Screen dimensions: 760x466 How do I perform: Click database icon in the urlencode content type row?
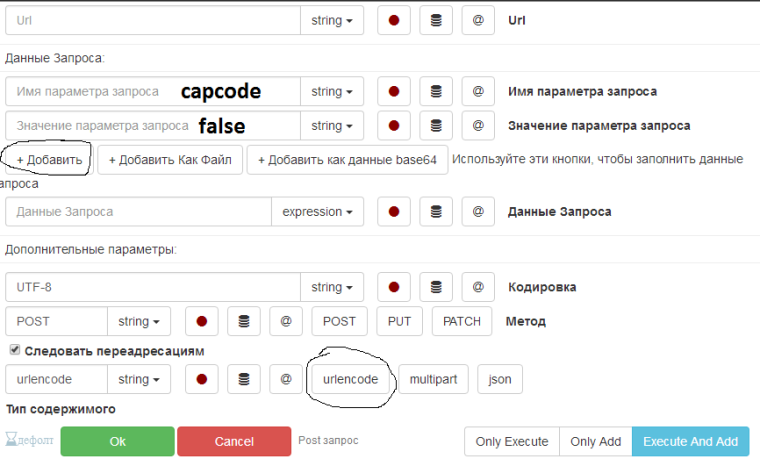[x=243, y=380]
